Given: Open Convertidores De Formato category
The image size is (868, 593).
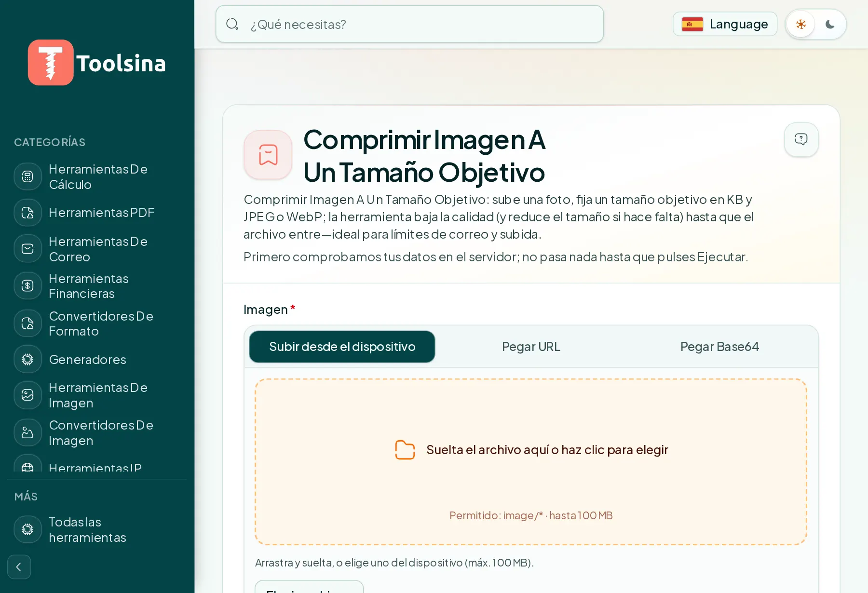Looking at the screenshot, I should pos(96,323).
